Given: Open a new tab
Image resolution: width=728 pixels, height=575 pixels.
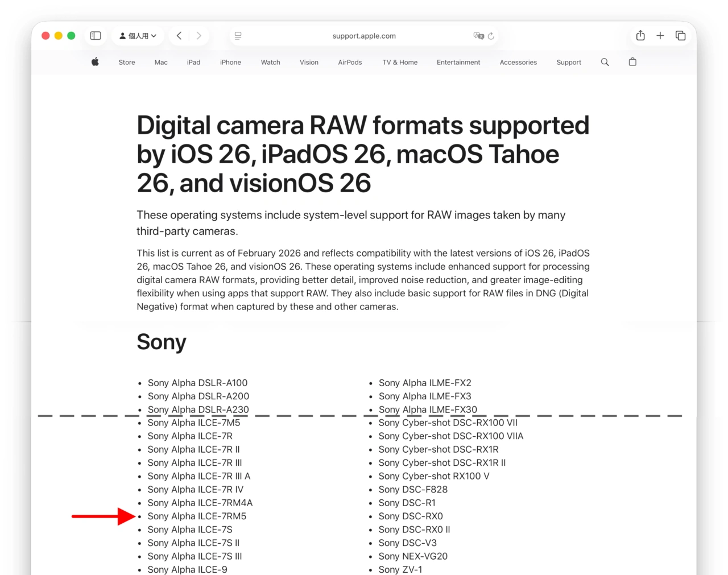Looking at the screenshot, I should (660, 36).
